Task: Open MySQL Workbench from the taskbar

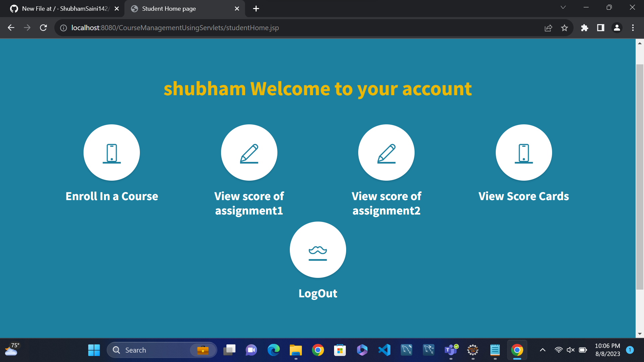Action: (x=407, y=350)
